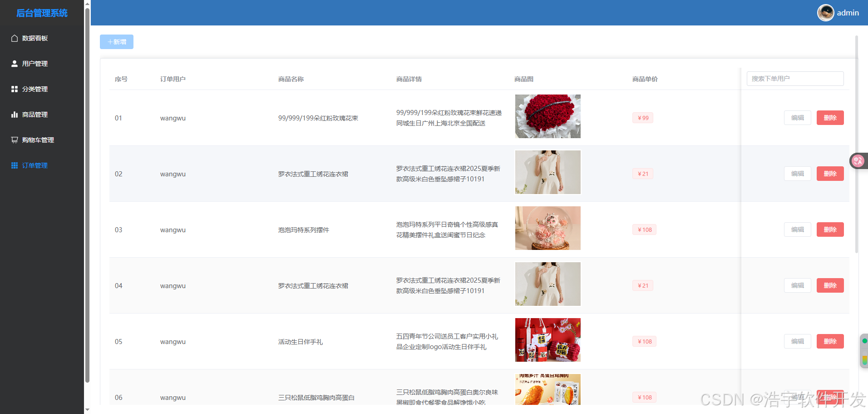Viewport: 868px width, 414px height.
Task: Click the sidebar scrollbar down arrow
Action: (x=87, y=410)
